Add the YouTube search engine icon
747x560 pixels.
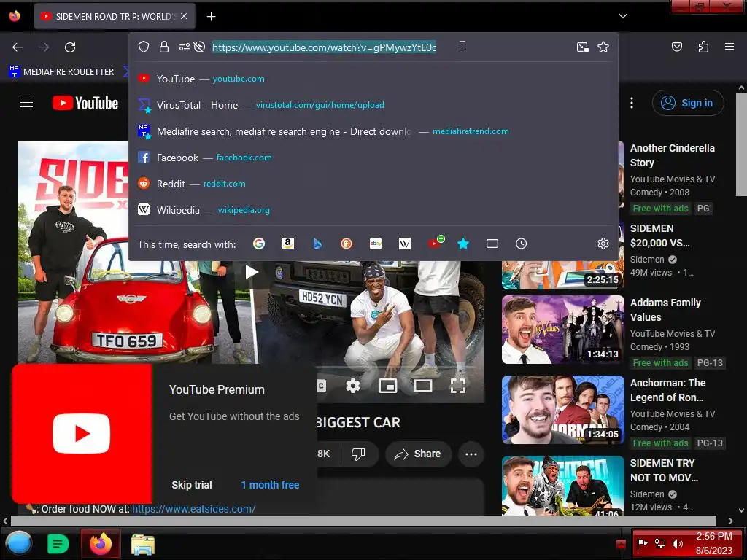[435, 243]
